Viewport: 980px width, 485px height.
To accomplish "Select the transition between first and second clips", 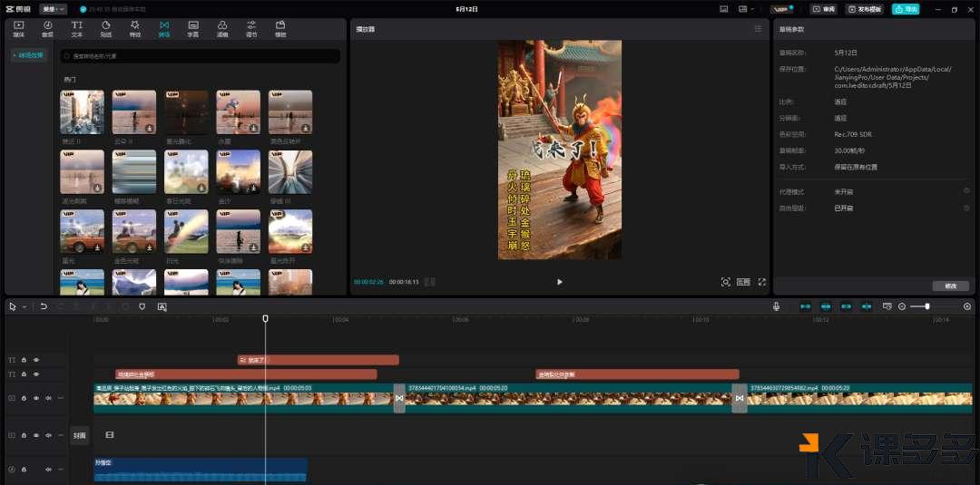I will point(399,398).
